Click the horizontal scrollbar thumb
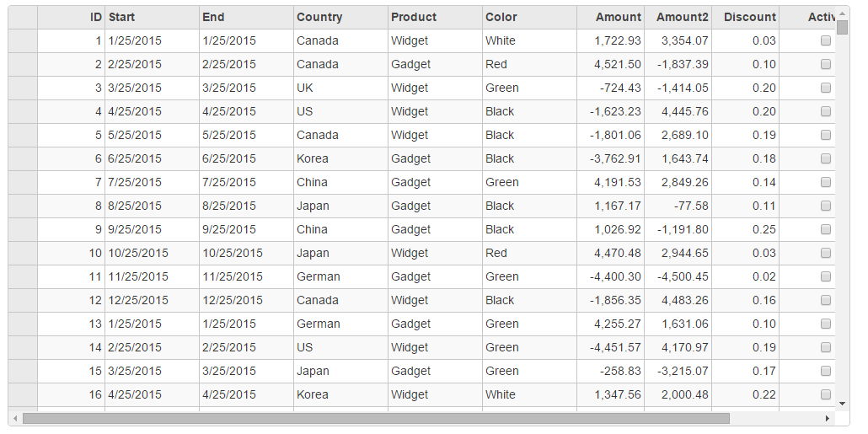Image resolution: width=868 pixels, height=434 pixels. tap(376, 419)
